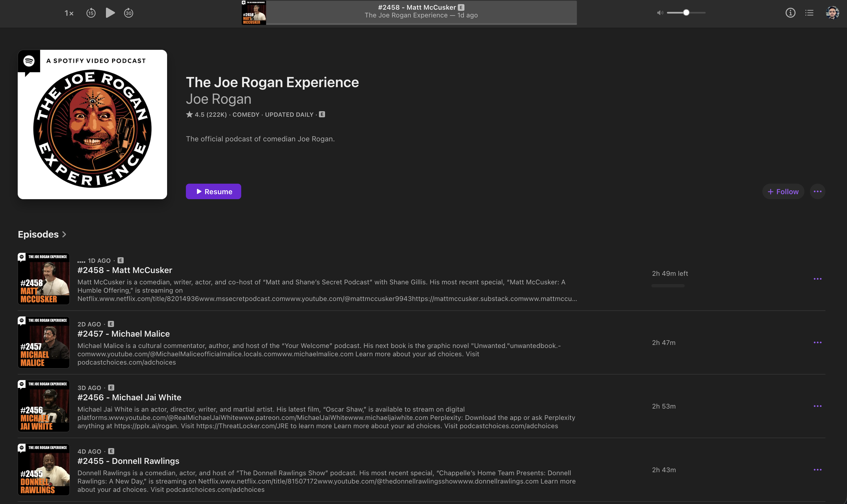Change the 1x playback speed
847x504 pixels.
69,13
